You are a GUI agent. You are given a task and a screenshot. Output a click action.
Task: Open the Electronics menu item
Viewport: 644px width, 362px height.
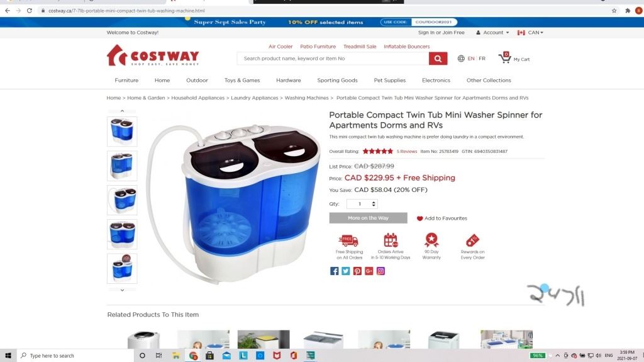click(x=436, y=80)
